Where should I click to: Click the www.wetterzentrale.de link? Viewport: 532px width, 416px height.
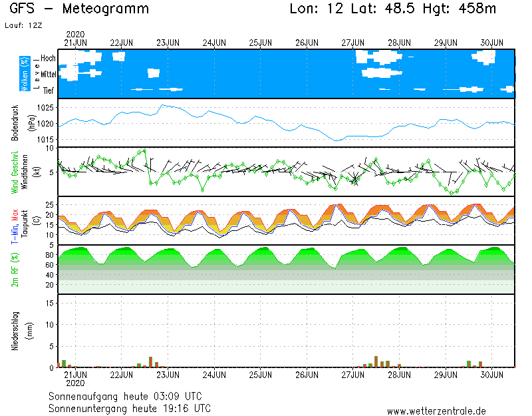click(x=436, y=411)
